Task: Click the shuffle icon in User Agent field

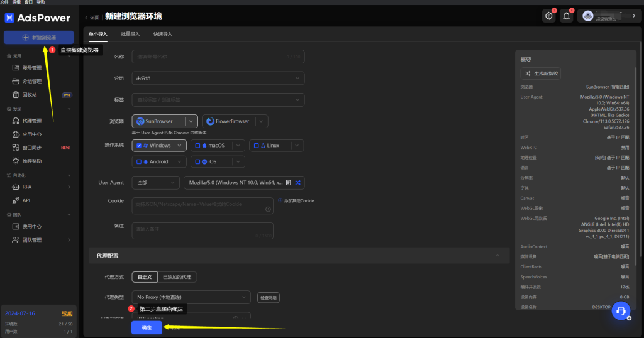Action: [x=298, y=183]
